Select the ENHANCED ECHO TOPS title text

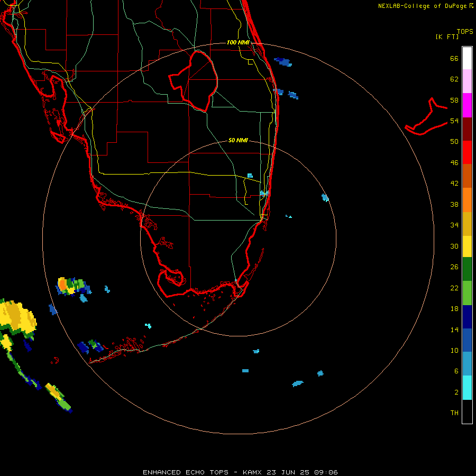(x=186, y=472)
